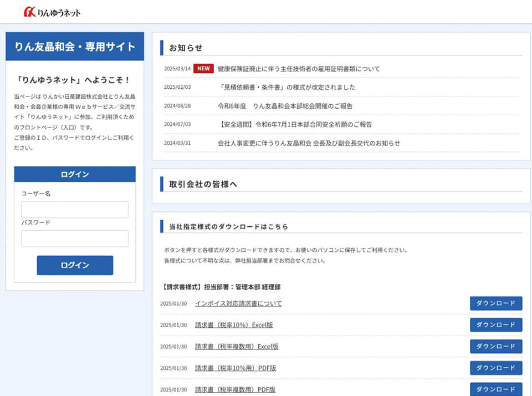The width and height of the screenshot is (532, 396).
Task: Download the 税率10%用 PDF invoice
Action: coord(496,368)
